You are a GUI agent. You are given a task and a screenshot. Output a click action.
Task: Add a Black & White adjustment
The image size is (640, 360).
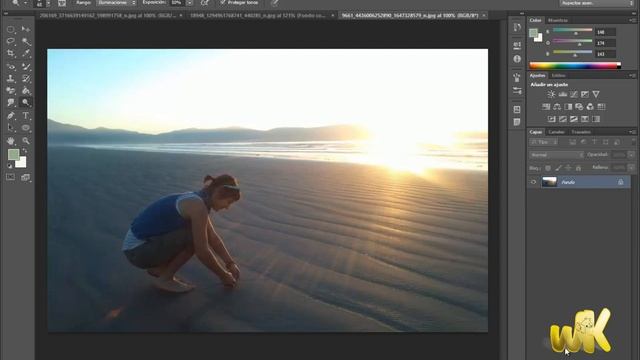pos(568,107)
